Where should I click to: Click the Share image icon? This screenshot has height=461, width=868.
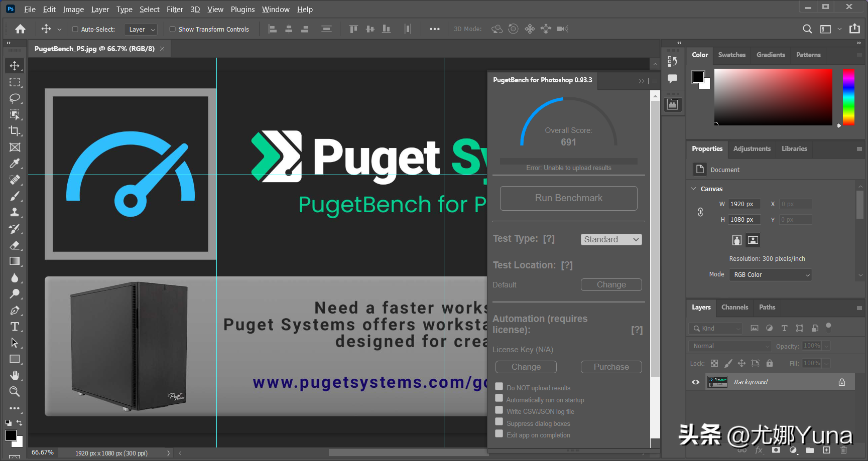(854, 29)
